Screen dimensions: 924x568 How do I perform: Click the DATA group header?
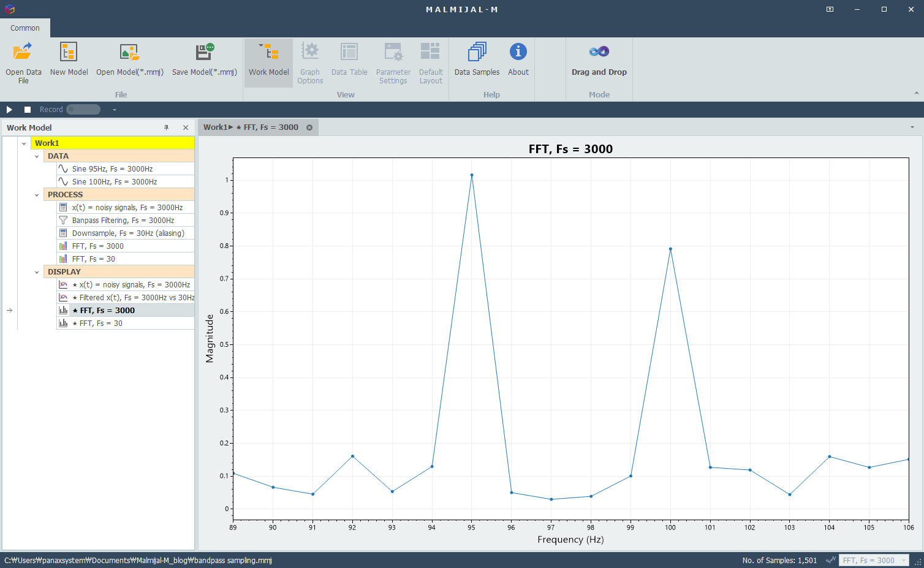(x=119, y=156)
